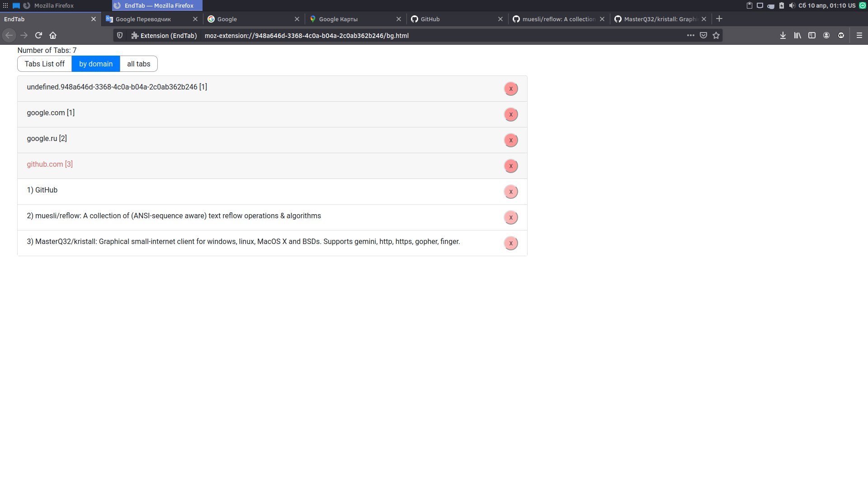Select the 'by domain' view button

96,64
